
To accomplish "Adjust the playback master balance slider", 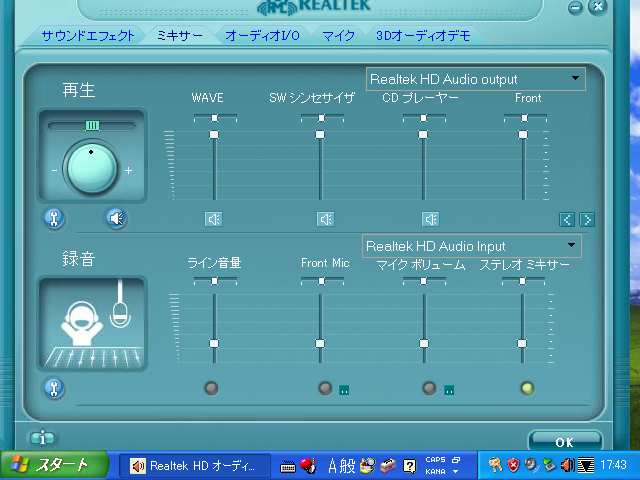I will point(92,126).
